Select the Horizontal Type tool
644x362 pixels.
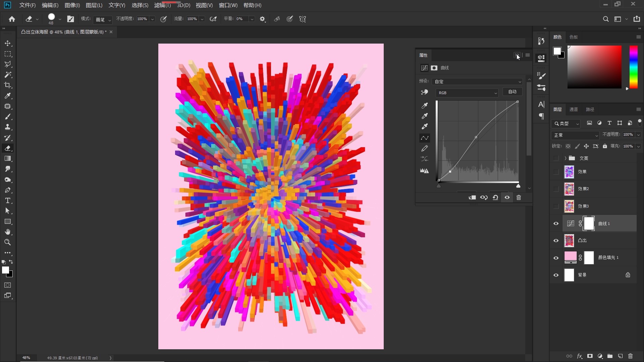8,201
